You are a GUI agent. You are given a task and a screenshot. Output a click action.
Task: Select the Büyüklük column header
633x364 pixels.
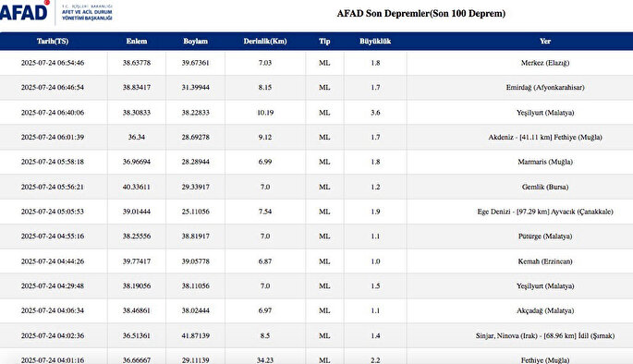[x=375, y=42]
